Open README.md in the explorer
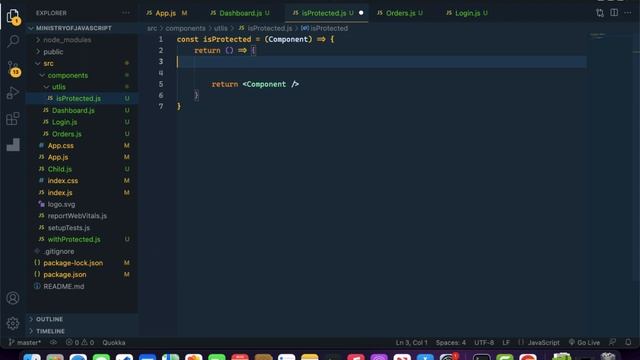Screen dimensions: 640x360 pos(64,287)
